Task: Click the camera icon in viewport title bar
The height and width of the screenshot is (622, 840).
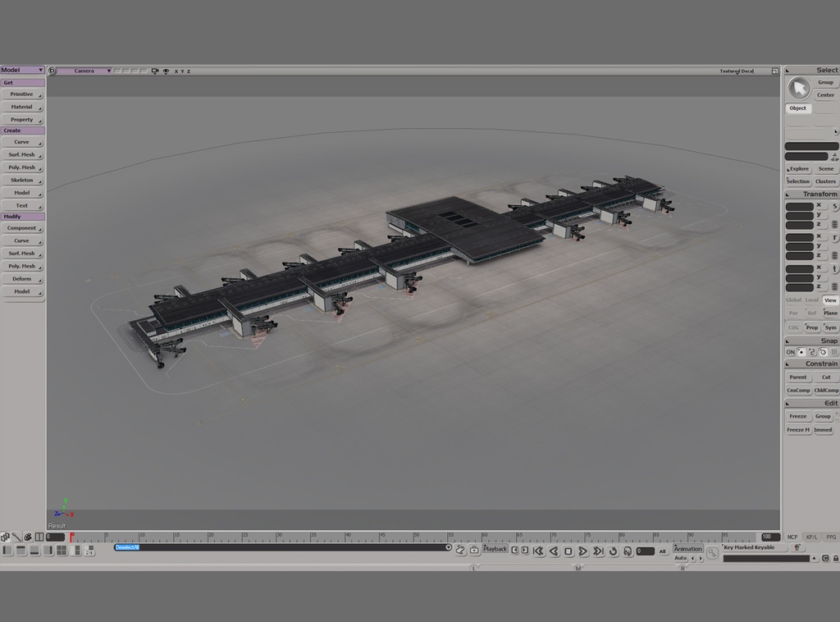Action: point(154,71)
